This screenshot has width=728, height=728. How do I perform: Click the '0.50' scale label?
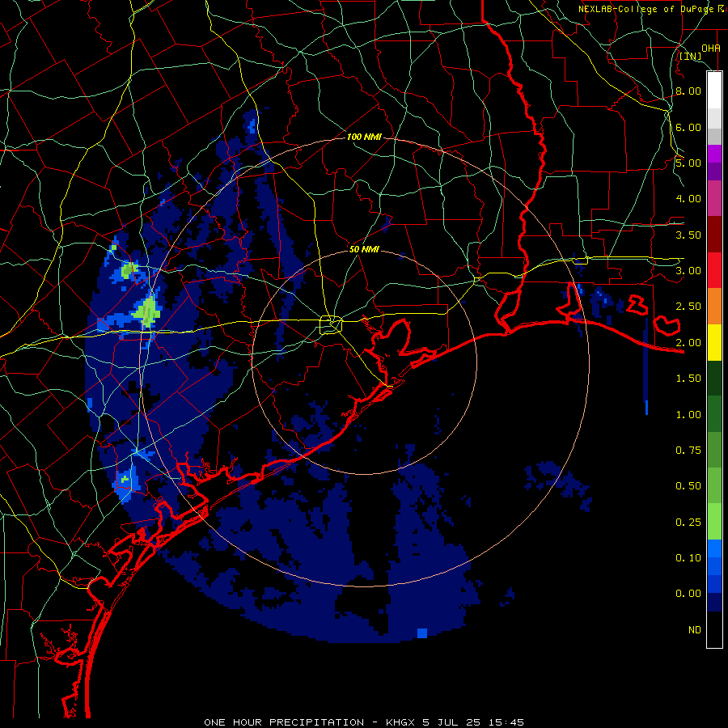(688, 486)
